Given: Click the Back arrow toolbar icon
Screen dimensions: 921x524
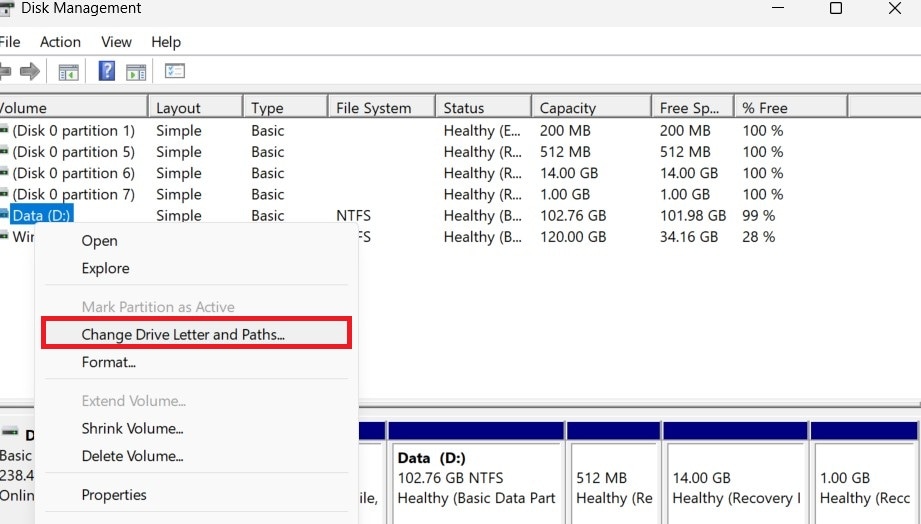Looking at the screenshot, I should click(x=5, y=72).
